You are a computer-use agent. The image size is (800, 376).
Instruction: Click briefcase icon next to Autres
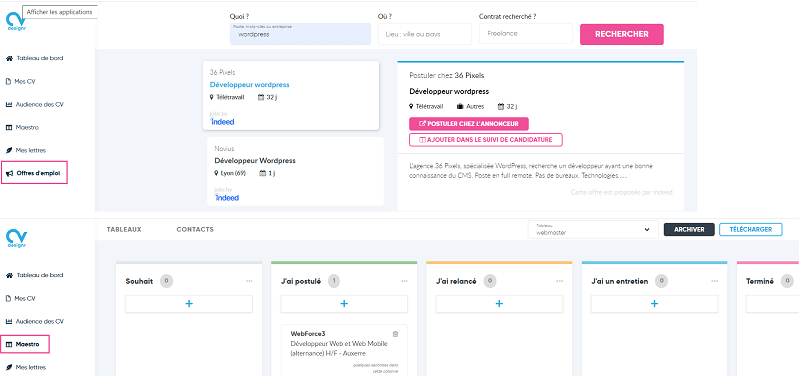[x=460, y=107]
